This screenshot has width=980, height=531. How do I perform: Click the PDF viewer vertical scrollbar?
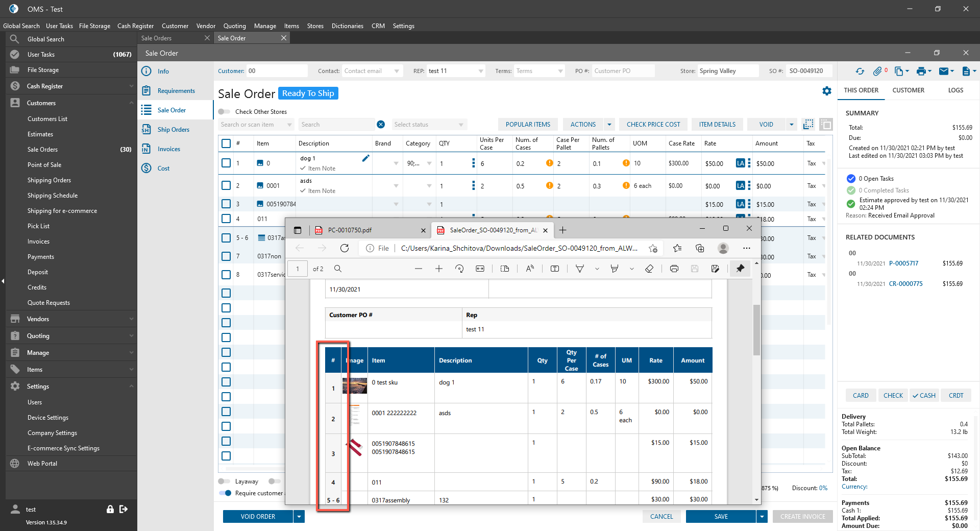coord(756,329)
